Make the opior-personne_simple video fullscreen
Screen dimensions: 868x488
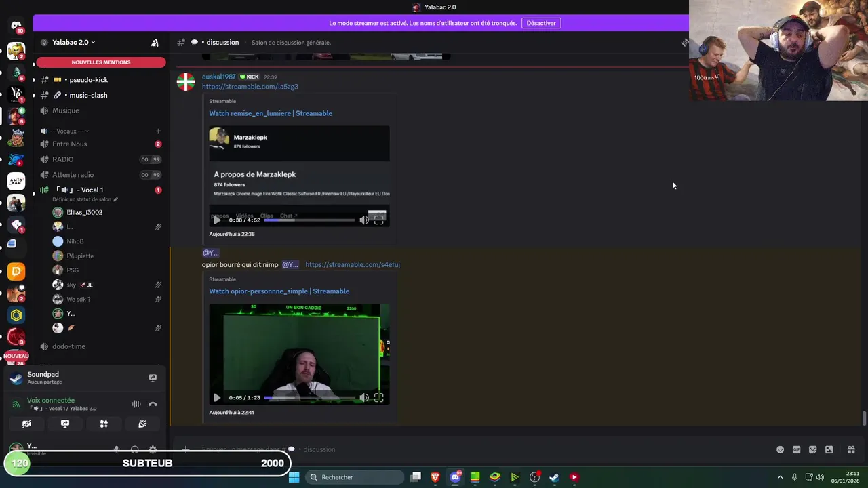(x=378, y=398)
